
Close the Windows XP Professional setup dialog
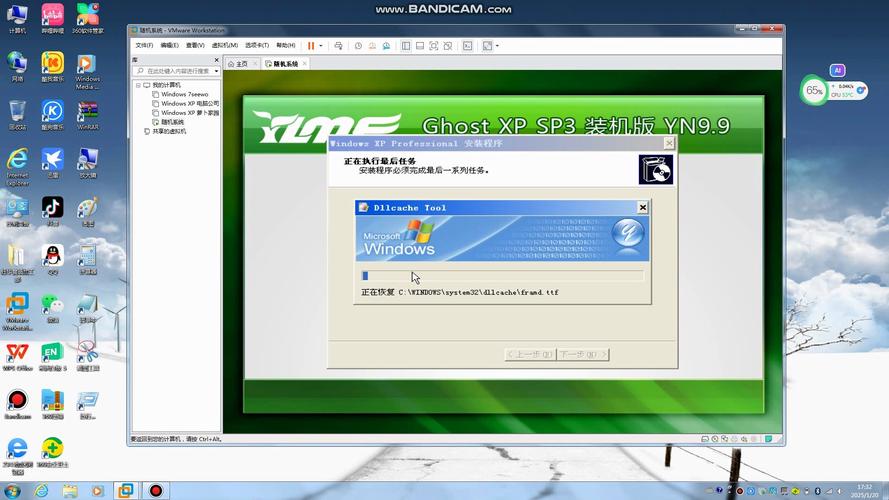[x=669, y=143]
